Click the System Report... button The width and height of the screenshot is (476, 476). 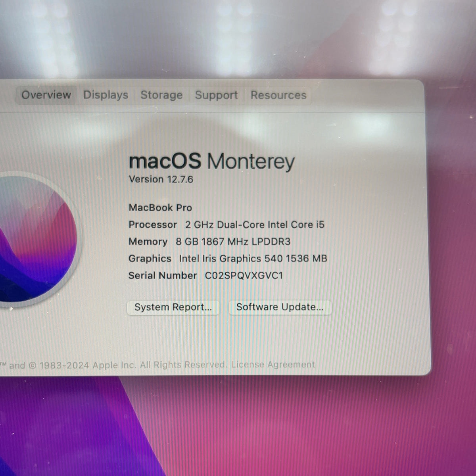pos(173,307)
